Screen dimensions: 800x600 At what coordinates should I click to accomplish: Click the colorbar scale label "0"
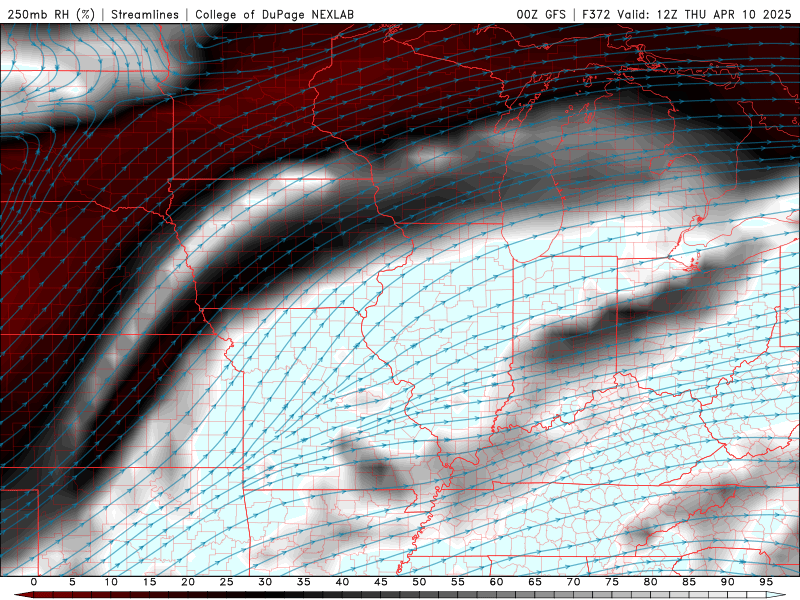pos(34,582)
